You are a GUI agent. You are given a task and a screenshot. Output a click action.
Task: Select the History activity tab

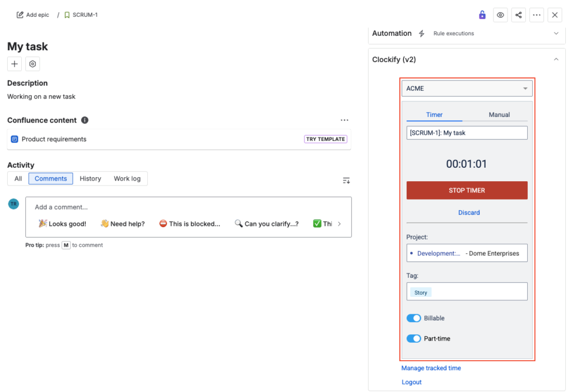90,178
